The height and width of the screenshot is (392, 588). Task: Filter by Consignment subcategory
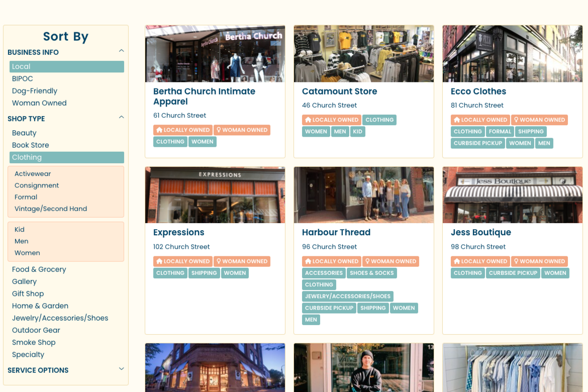click(37, 185)
